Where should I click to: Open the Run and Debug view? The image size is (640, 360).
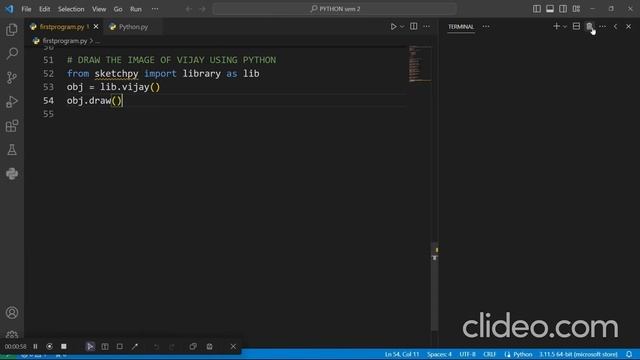point(12,102)
